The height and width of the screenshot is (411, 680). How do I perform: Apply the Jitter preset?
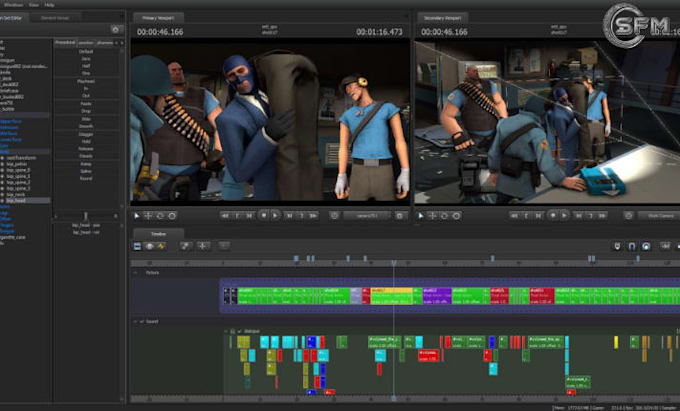click(86, 119)
